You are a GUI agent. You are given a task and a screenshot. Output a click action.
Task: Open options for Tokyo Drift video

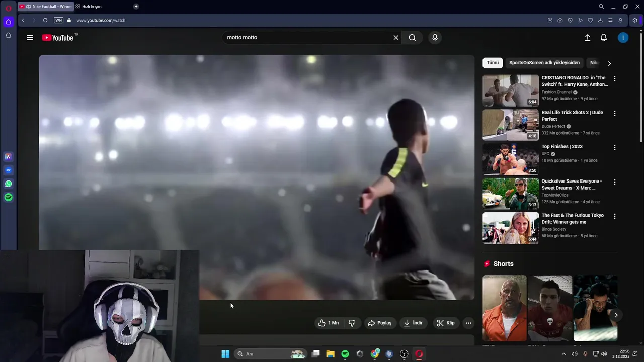click(614, 216)
